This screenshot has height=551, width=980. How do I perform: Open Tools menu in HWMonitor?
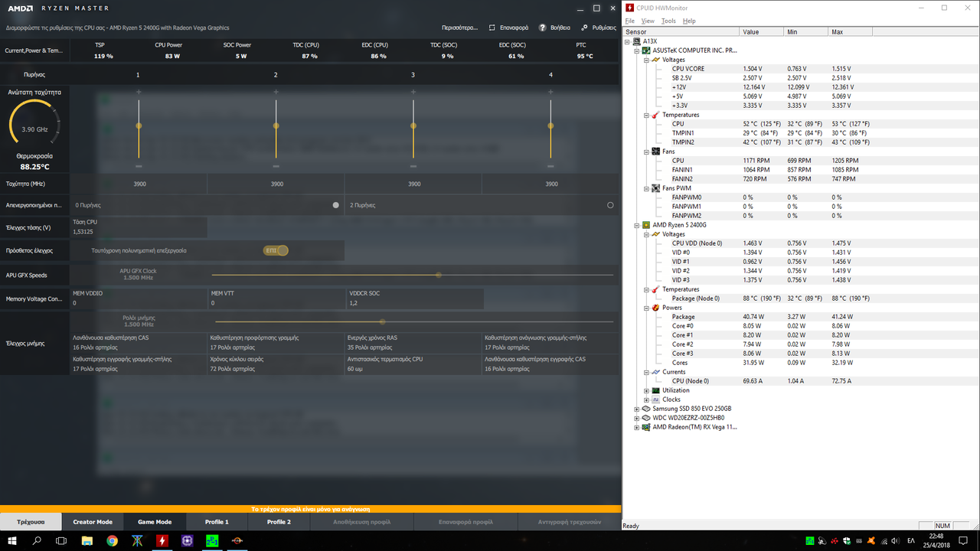tap(668, 21)
